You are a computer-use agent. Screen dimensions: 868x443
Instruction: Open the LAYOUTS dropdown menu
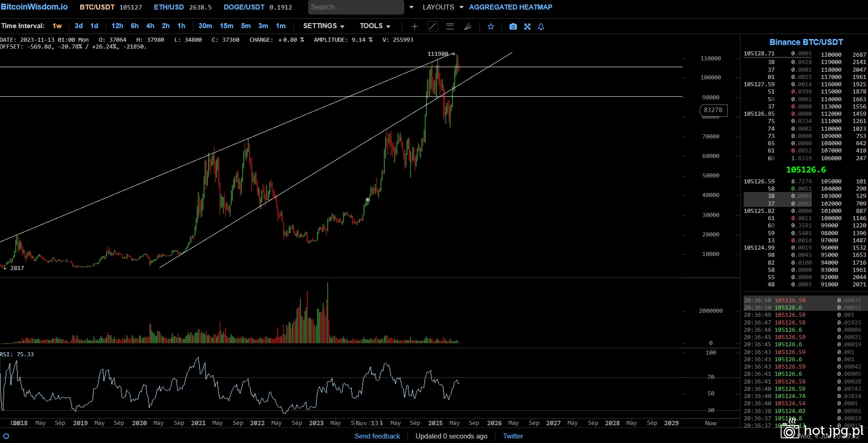point(442,7)
